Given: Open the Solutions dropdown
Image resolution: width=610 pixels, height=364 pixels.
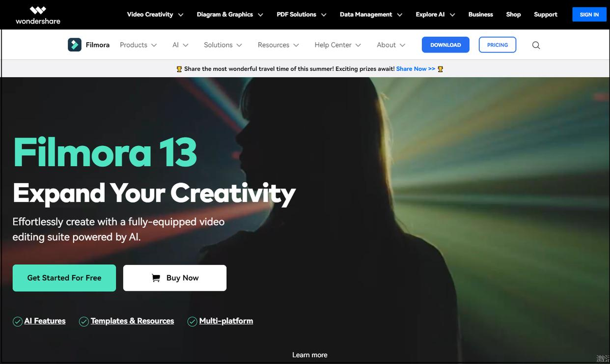Looking at the screenshot, I should coord(223,45).
